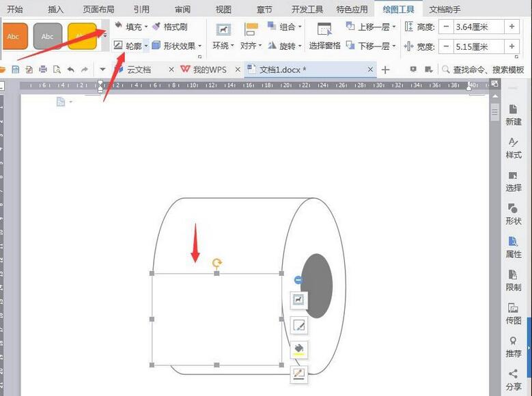The image size is (532, 396).
Task: Open the 开发工具 tab
Action: (x=307, y=9)
